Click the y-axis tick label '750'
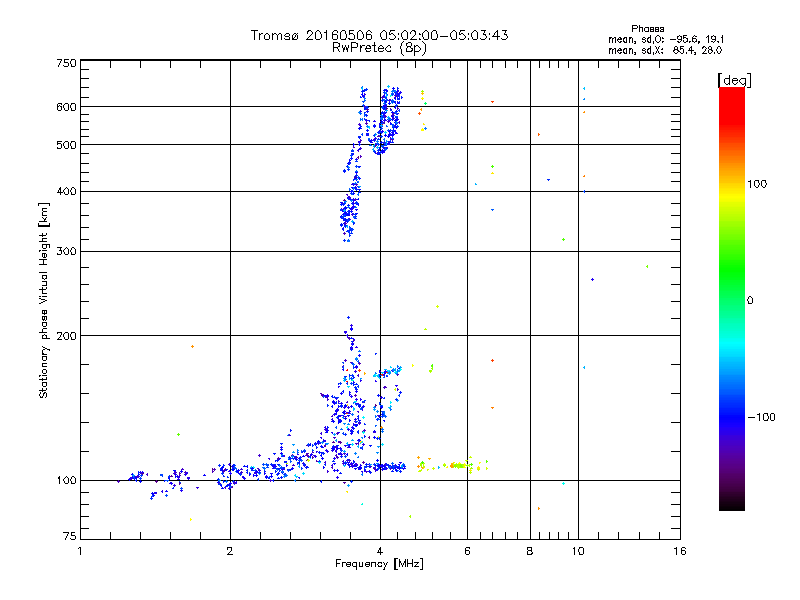The image size is (800, 600). coord(66,63)
